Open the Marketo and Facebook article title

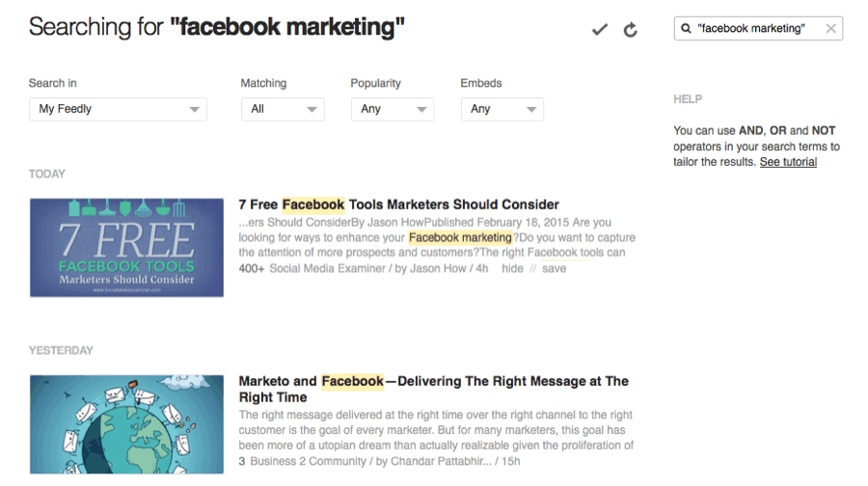tap(433, 390)
